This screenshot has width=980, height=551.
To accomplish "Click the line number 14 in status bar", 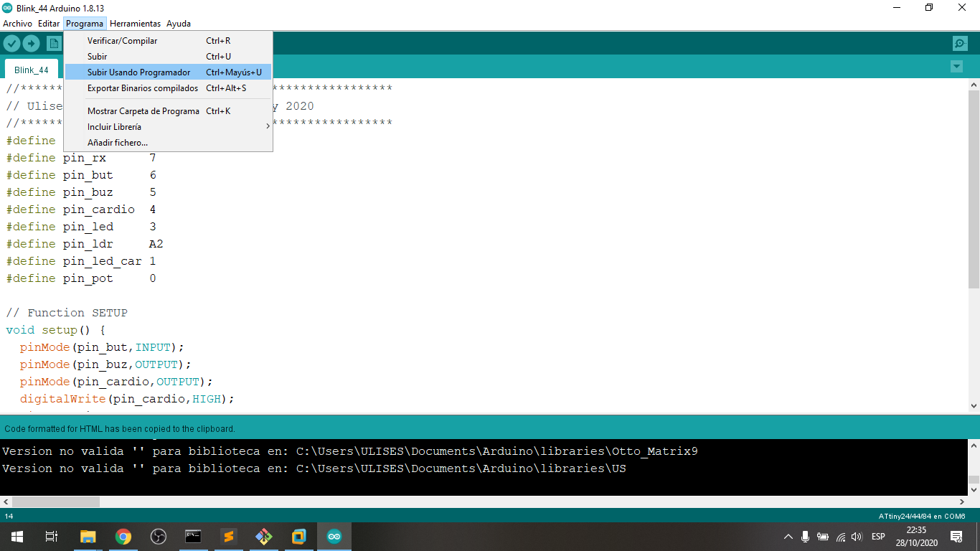I will click(9, 517).
